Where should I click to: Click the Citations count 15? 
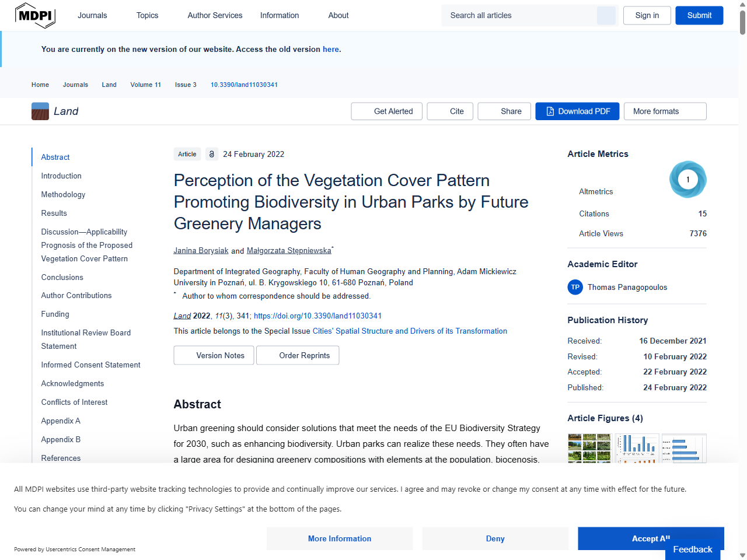click(703, 213)
